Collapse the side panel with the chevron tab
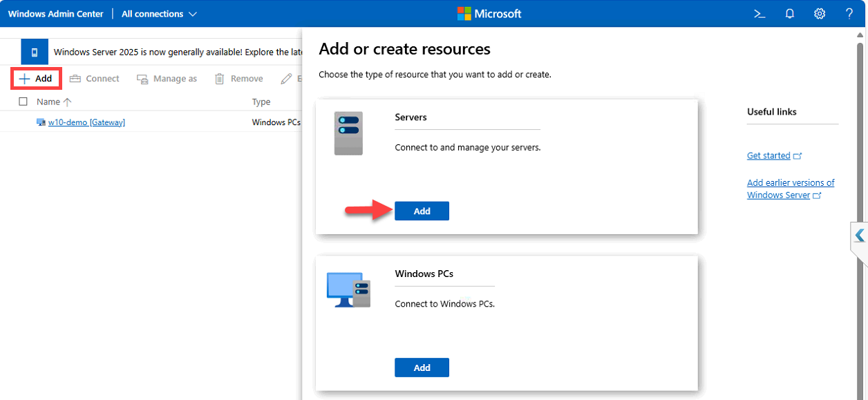 (x=859, y=236)
